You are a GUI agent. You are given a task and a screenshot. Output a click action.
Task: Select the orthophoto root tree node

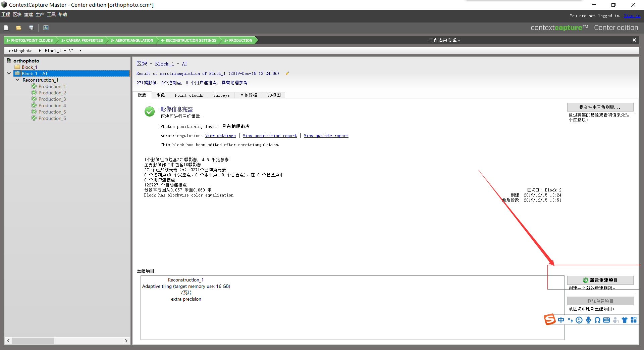pyautogui.click(x=26, y=61)
